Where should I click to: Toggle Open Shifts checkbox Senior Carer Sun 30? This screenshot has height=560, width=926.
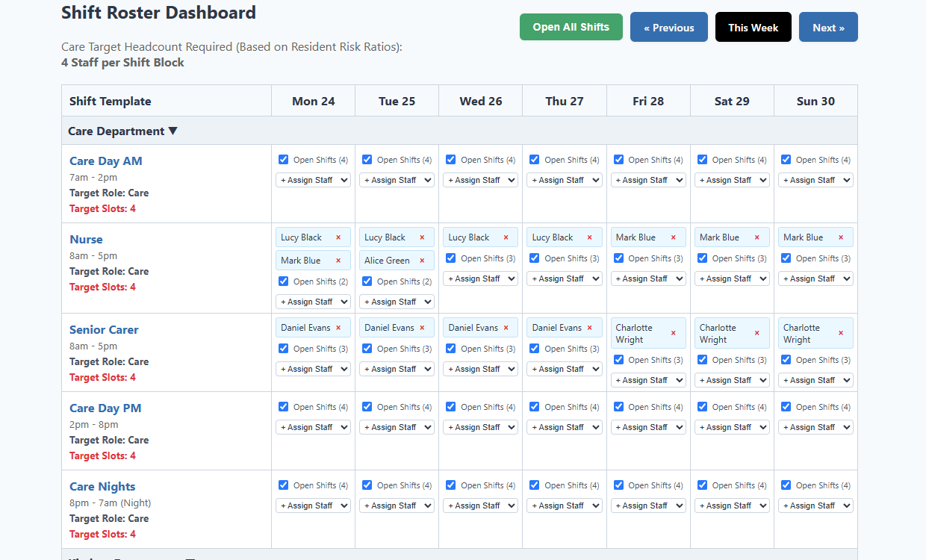[x=786, y=359]
